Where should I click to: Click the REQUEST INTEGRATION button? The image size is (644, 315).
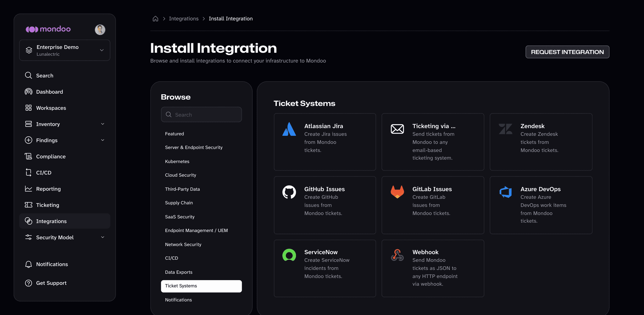pos(567,52)
